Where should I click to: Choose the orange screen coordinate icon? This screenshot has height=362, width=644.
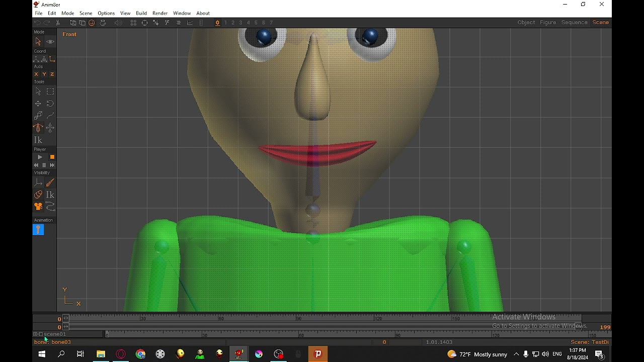tap(52, 59)
